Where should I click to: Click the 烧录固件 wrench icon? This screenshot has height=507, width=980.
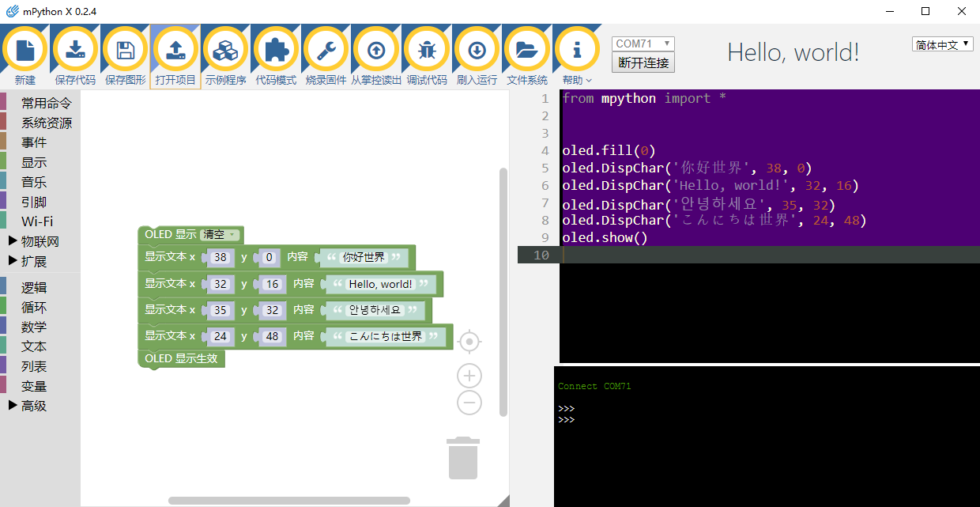(x=326, y=51)
